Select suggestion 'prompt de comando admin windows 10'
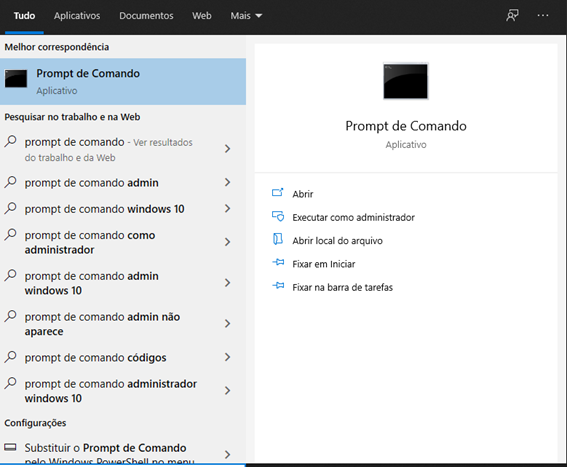 123,283
